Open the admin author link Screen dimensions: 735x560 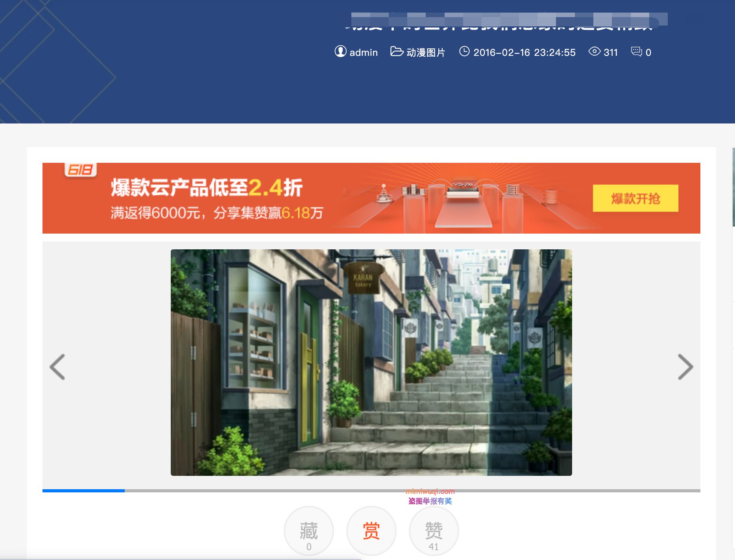tap(364, 52)
